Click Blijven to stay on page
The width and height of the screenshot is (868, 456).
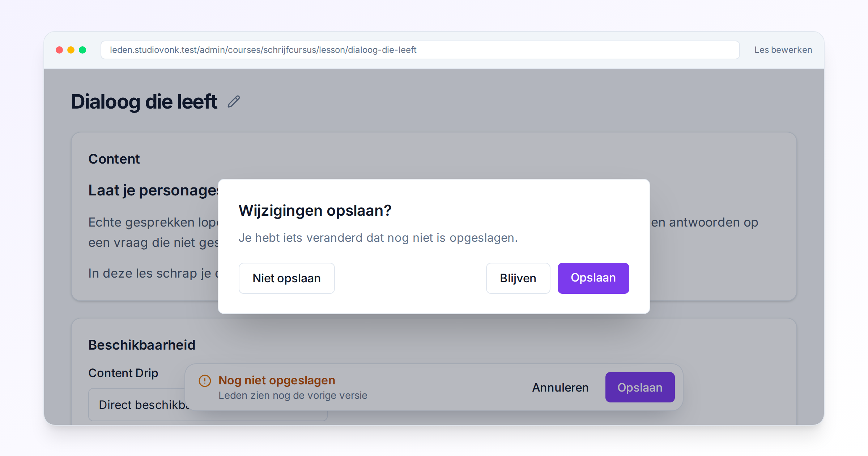pos(518,278)
